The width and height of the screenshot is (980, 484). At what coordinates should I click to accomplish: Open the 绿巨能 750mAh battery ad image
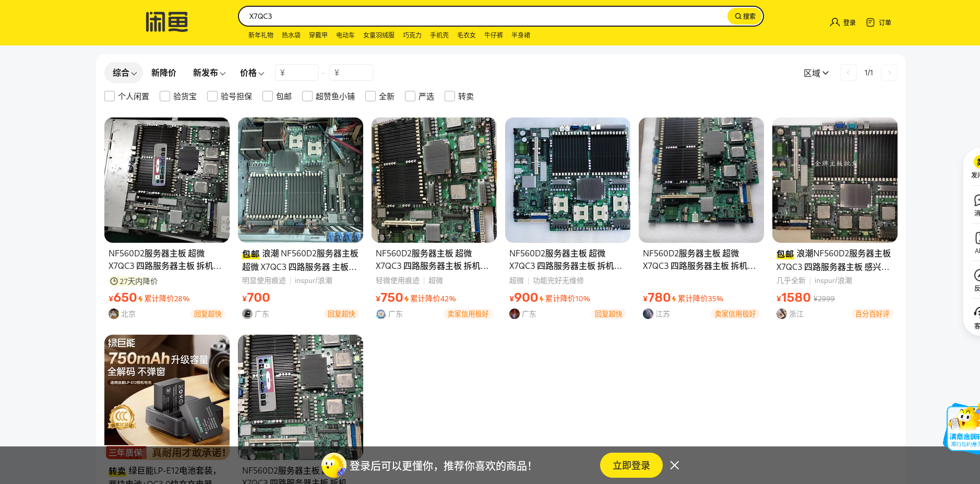pos(167,397)
